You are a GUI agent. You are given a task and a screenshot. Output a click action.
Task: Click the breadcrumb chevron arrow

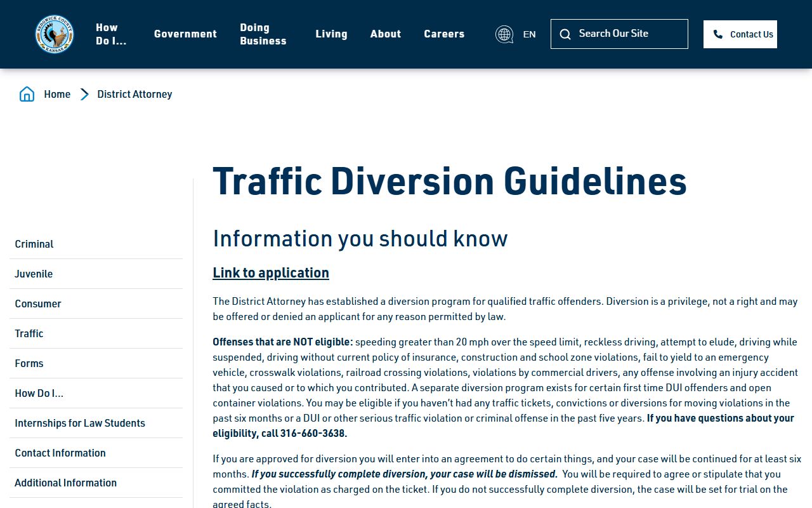pos(84,95)
